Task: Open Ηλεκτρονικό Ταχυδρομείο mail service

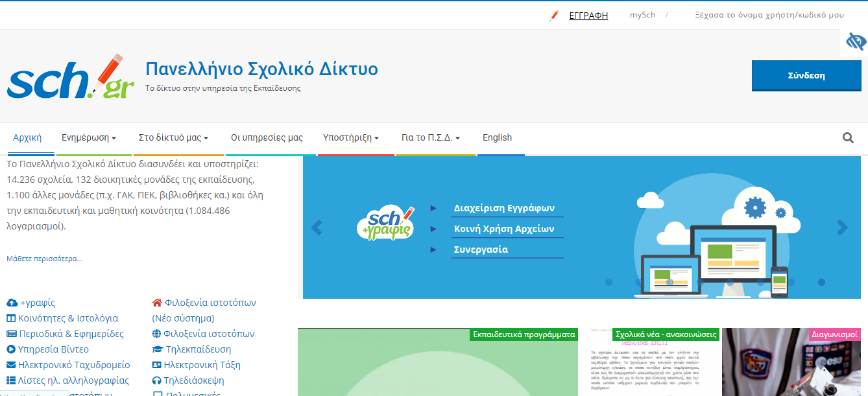Action: click(x=73, y=365)
